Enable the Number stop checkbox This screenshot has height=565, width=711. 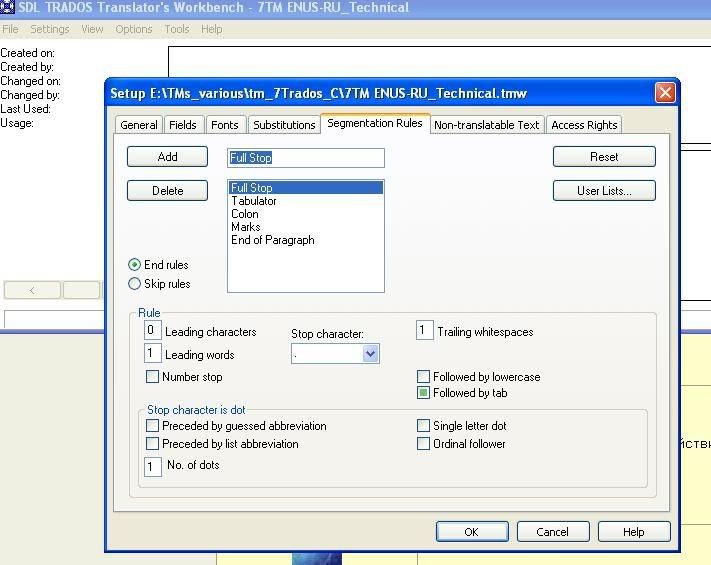[x=152, y=377]
